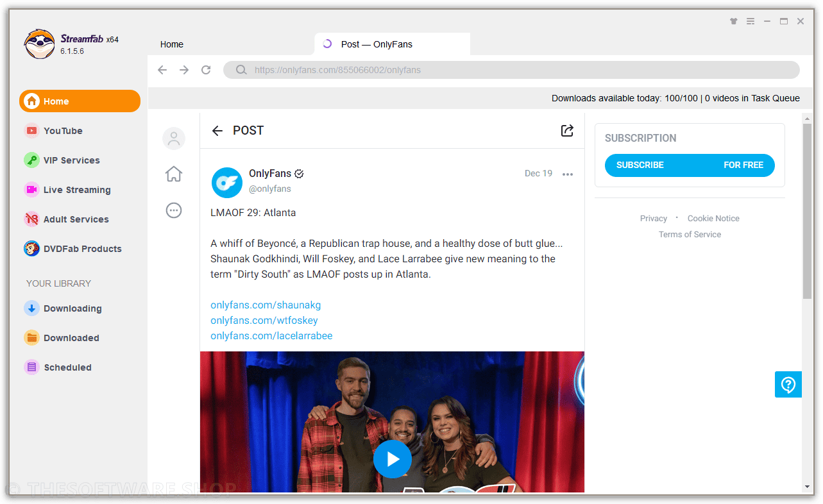823x504 pixels.
Task: Open link onlyfans.com/shaunakg
Action: 266,305
